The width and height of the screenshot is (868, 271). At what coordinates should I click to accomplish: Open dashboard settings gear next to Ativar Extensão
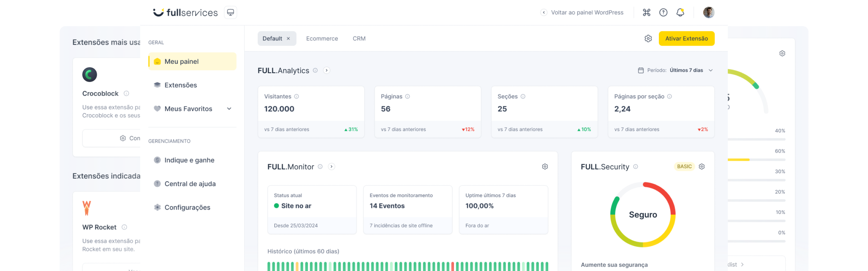click(x=648, y=39)
